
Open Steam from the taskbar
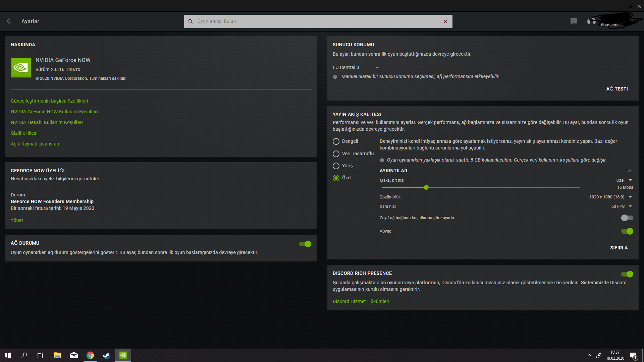pos(106,355)
